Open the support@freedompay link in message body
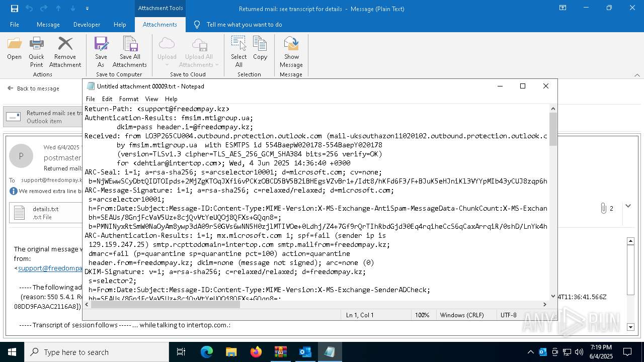 [50, 268]
